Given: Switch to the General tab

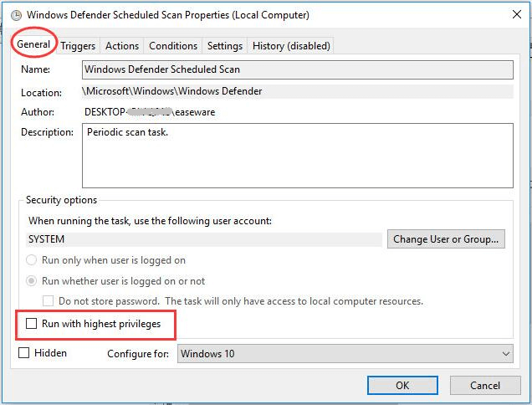Looking at the screenshot, I should tap(34, 44).
